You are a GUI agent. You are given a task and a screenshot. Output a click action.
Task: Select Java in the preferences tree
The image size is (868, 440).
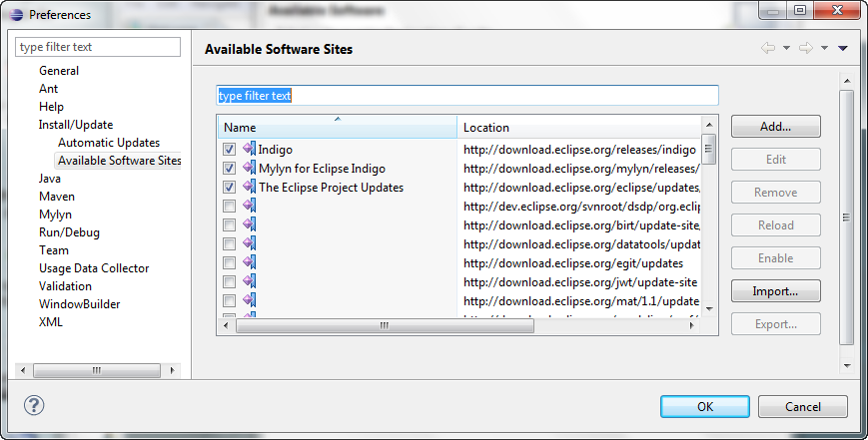tap(50, 179)
